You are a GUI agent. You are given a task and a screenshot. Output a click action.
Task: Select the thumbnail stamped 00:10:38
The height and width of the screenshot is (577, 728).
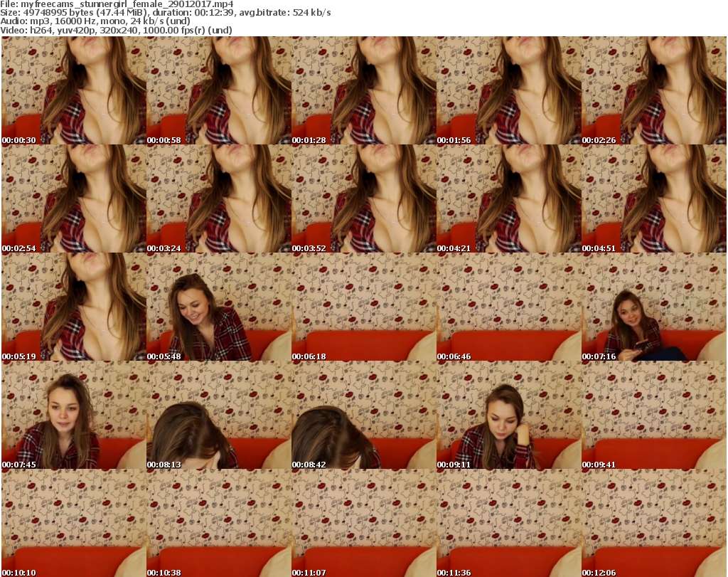point(219,523)
